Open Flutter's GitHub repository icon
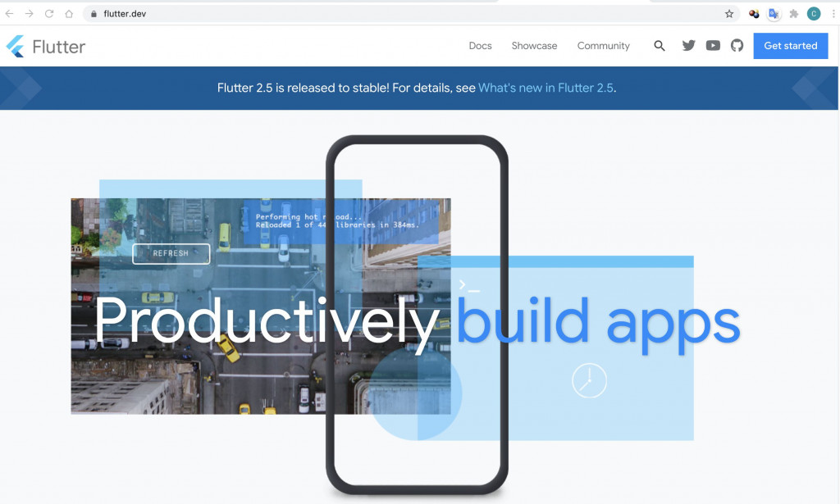Viewport: 840px width, 504px height. (x=737, y=45)
